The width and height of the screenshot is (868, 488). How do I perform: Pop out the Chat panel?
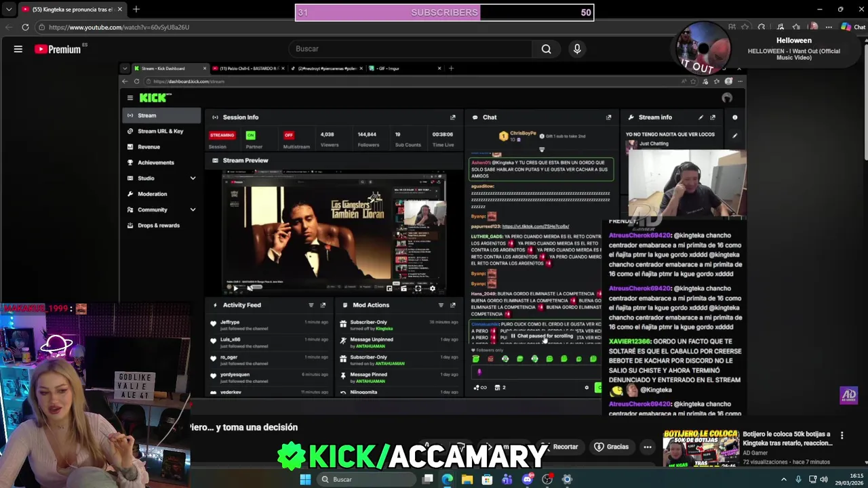click(x=608, y=117)
